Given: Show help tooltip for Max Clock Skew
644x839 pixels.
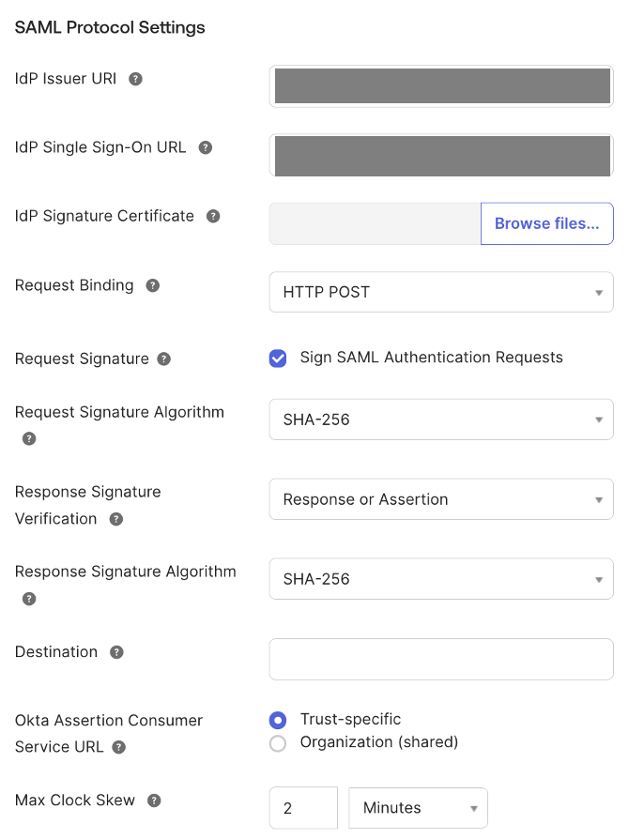Looking at the screenshot, I should 154,801.
